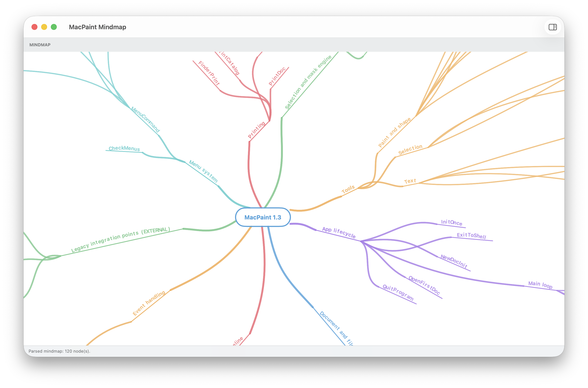Click the partially visible PrintCatalog node
Screen dimensions: 588x388
click(230, 63)
